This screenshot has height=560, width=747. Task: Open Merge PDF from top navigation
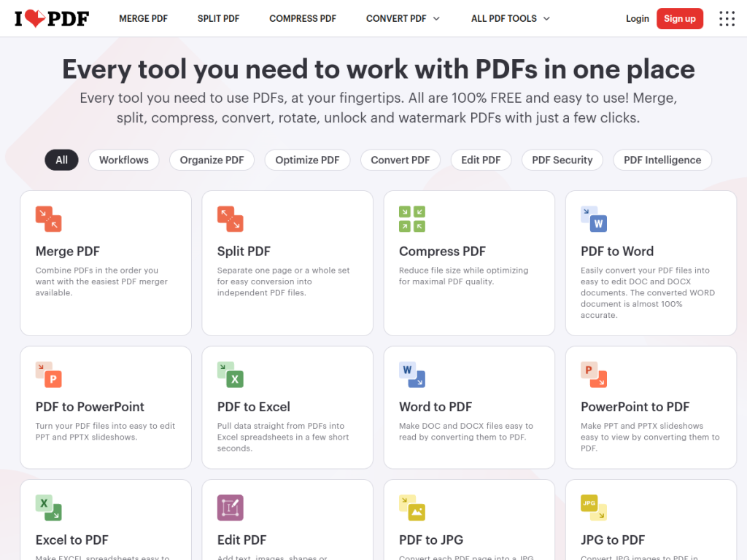pyautogui.click(x=144, y=18)
